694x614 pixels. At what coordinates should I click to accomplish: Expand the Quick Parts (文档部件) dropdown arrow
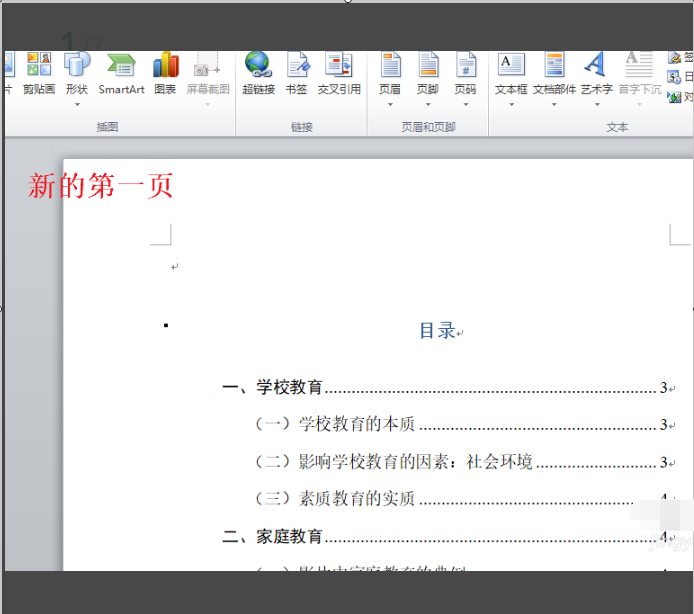pos(554,105)
